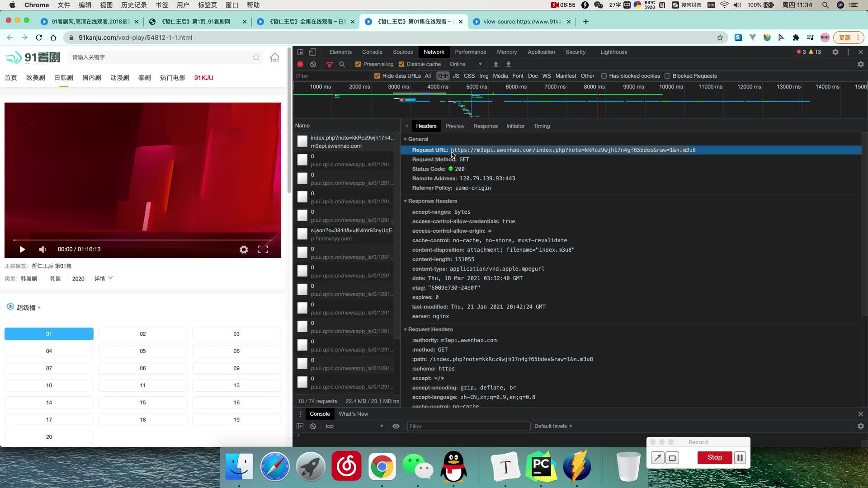The image size is (868, 488).
Task: Open PyCharm from the Dock
Action: click(x=541, y=466)
